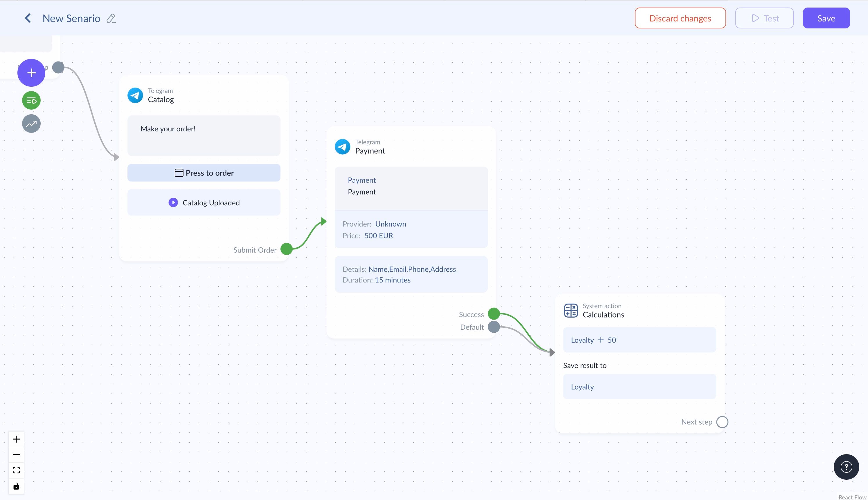Click the Calculations system action icon
The width and height of the screenshot is (868, 500).
(x=571, y=310)
